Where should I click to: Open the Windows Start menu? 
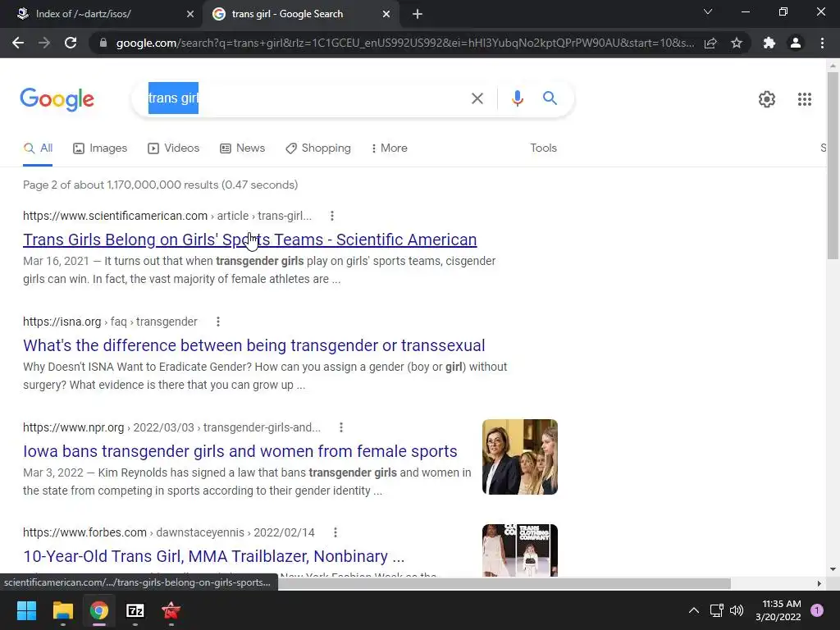[26, 610]
